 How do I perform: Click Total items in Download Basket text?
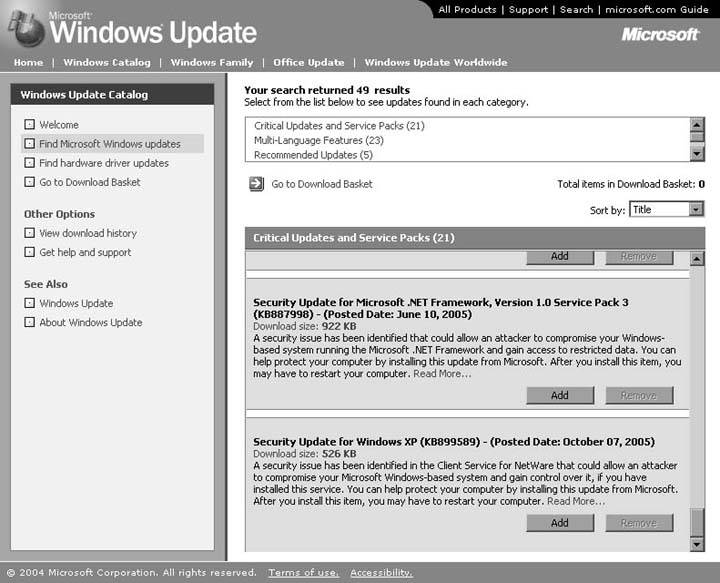pyautogui.click(x=631, y=184)
